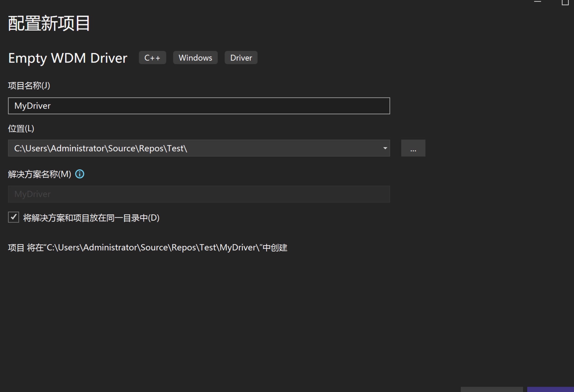
Task: Click the 项目名称(J) label
Action: (x=29, y=86)
